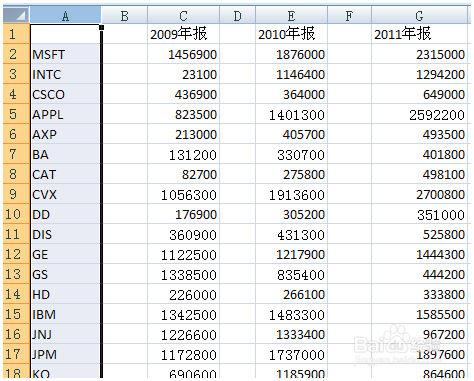Click cell value 2700800

click(x=419, y=194)
